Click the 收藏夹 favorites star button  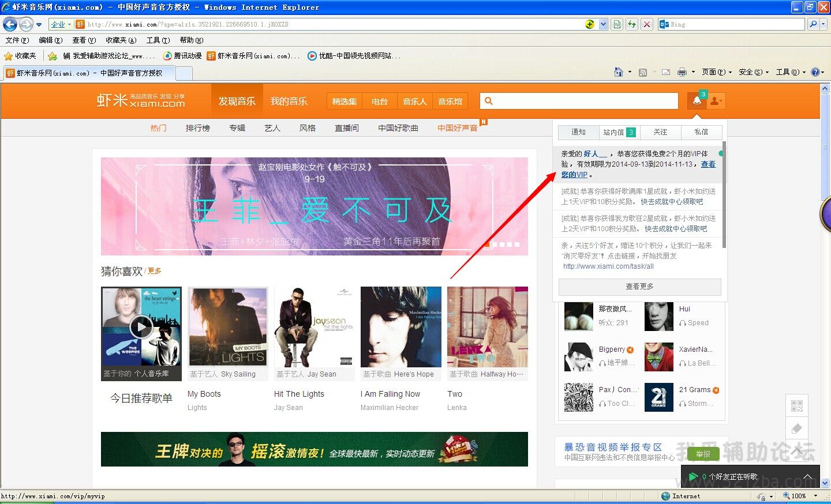click(20, 56)
